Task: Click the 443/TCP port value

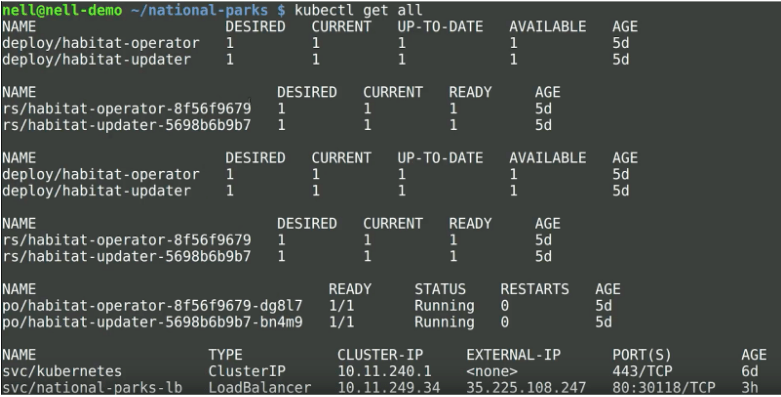Action: [x=643, y=372]
